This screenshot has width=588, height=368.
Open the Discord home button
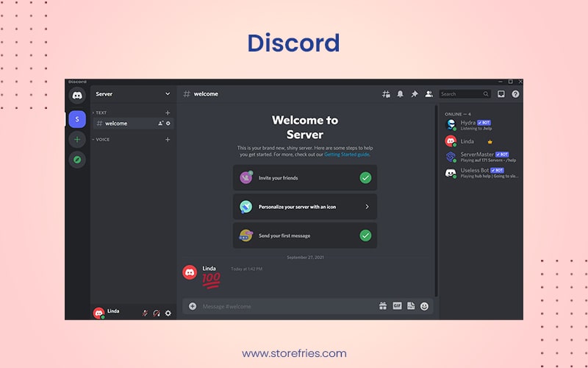click(77, 95)
